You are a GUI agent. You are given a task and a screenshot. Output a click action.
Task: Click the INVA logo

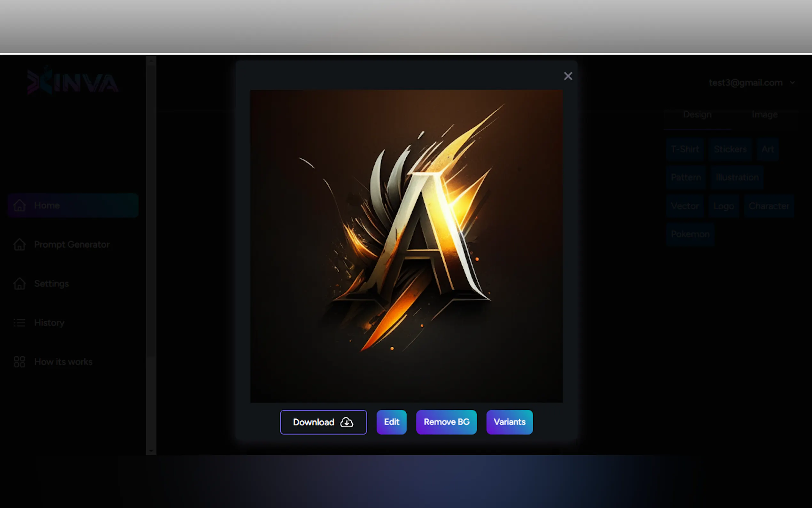coord(73,82)
